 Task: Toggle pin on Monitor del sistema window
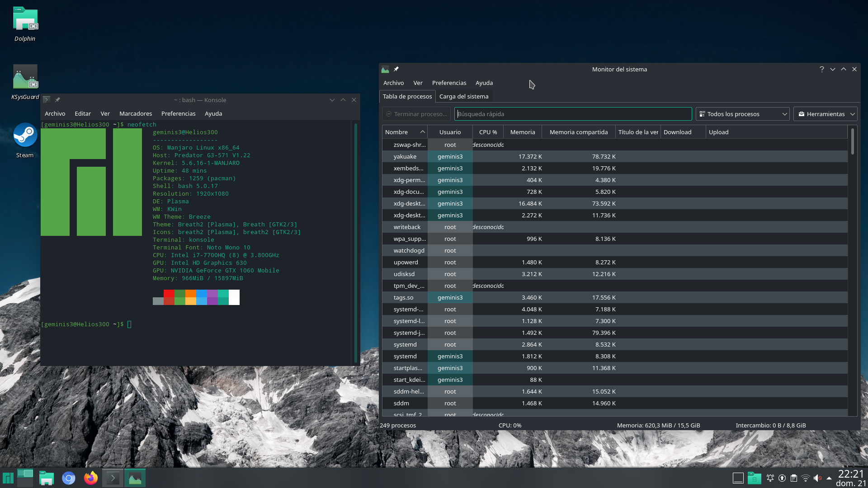tap(396, 69)
